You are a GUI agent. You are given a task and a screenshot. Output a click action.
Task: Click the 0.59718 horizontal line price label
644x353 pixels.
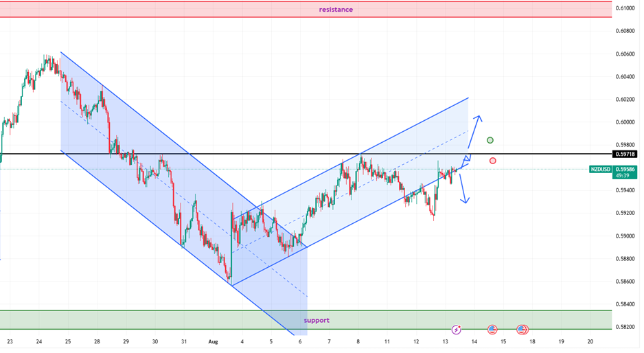(x=625, y=154)
